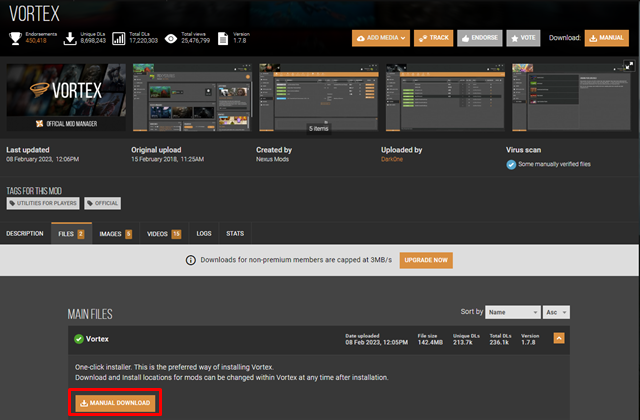Click the Total DLs bar chart icon
640x420 pixels.
pyautogui.click(x=119, y=38)
